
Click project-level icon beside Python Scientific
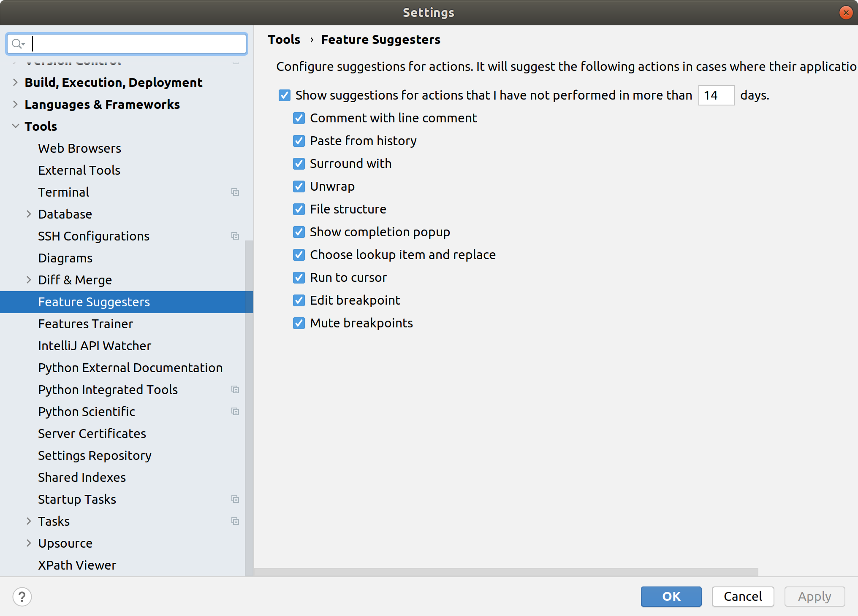(x=235, y=412)
